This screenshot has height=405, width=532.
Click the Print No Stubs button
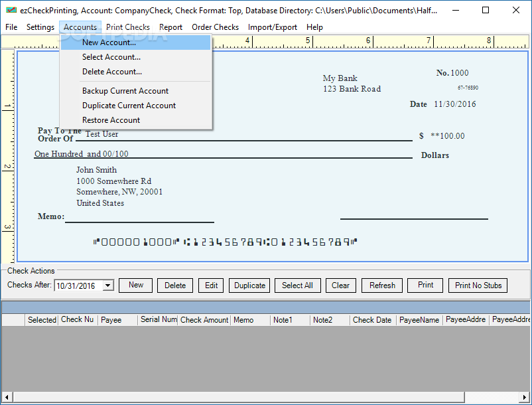[x=478, y=285]
